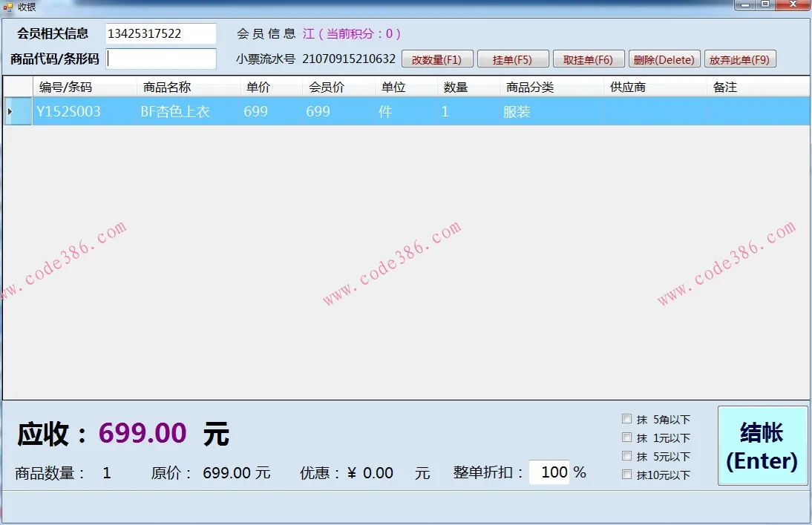This screenshot has width=812, height=525.
Task: Click the 收银 application icon in title bar
Action: [x=7, y=7]
